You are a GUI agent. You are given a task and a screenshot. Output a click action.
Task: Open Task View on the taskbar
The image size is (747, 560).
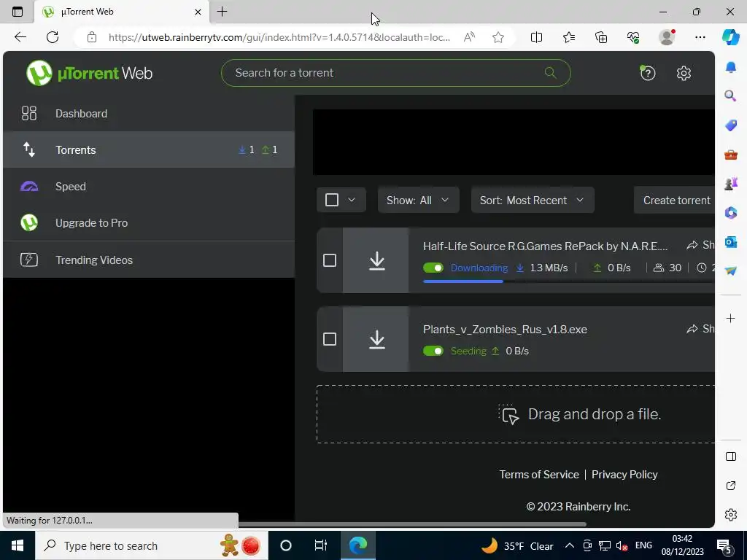pyautogui.click(x=321, y=545)
